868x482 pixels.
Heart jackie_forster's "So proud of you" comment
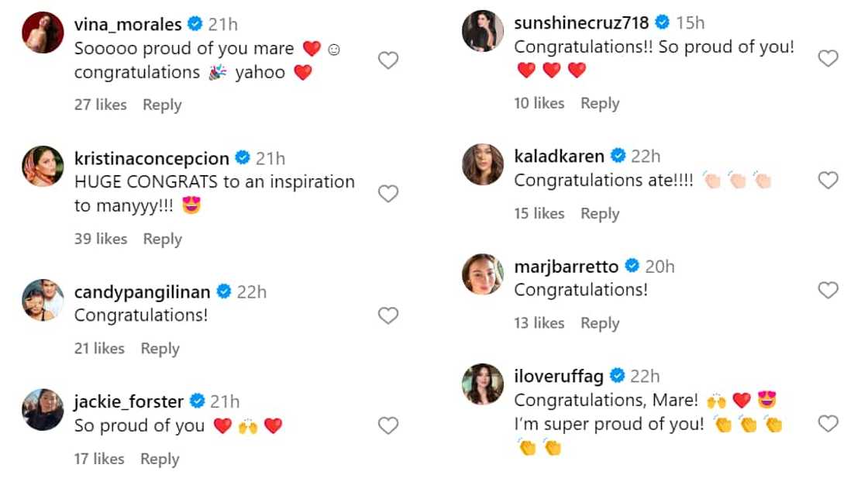click(x=388, y=425)
